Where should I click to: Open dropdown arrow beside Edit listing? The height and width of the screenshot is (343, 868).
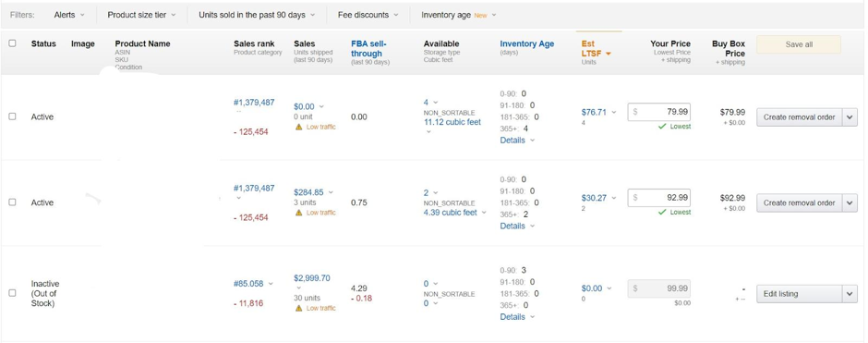pyautogui.click(x=850, y=294)
